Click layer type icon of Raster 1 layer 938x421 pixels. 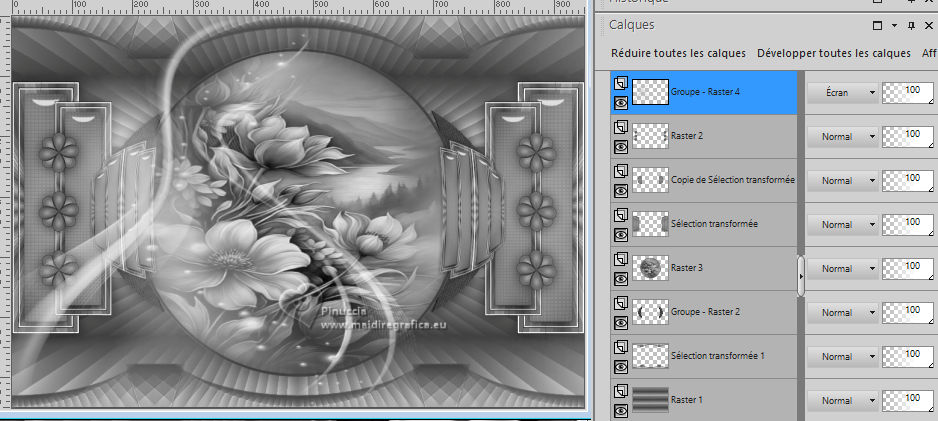pyautogui.click(x=620, y=391)
